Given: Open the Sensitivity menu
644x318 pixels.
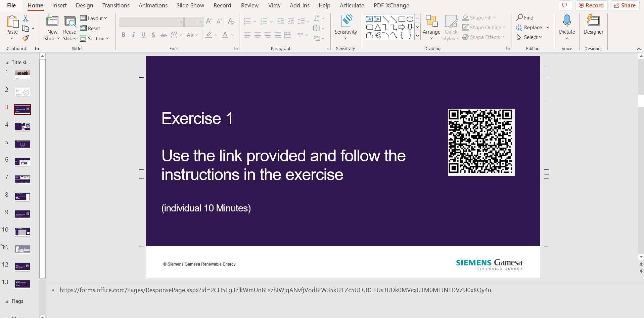Looking at the screenshot, I should 346,27.
